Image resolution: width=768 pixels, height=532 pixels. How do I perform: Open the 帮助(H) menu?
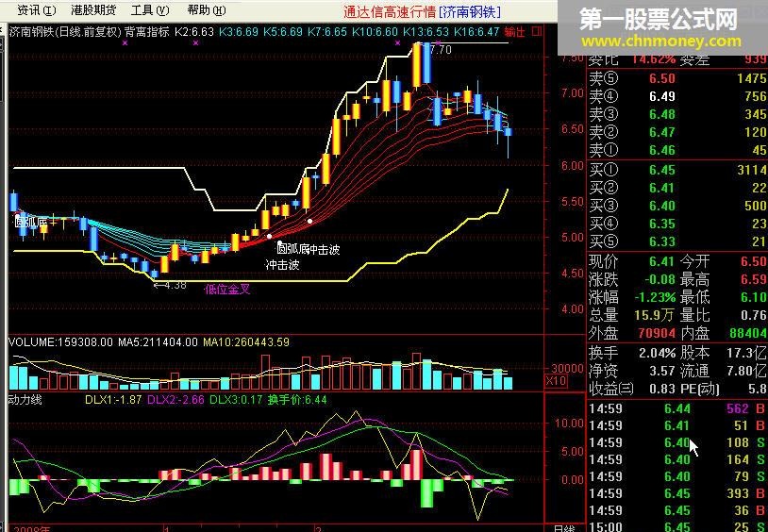pos(207,9)
